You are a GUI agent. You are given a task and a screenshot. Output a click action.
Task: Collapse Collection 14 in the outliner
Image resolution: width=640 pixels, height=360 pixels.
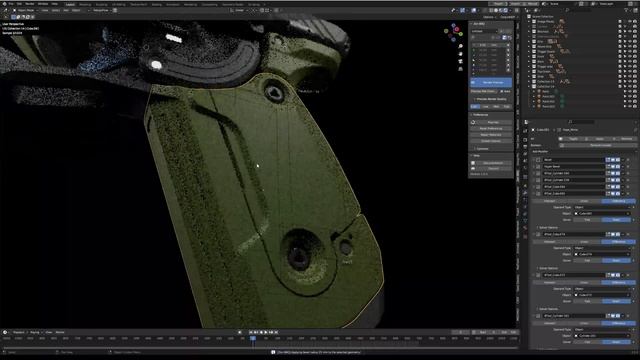pos(529,87)
